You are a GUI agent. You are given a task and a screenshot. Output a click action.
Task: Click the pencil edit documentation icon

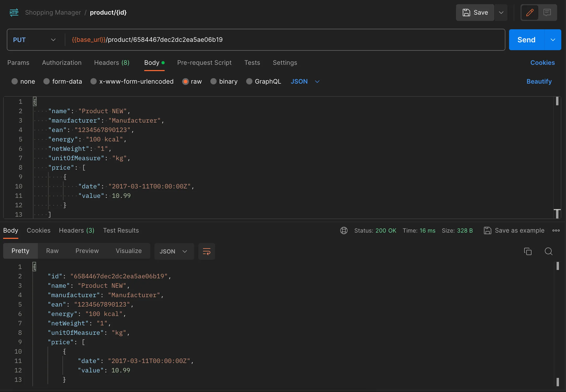[530, 13]
